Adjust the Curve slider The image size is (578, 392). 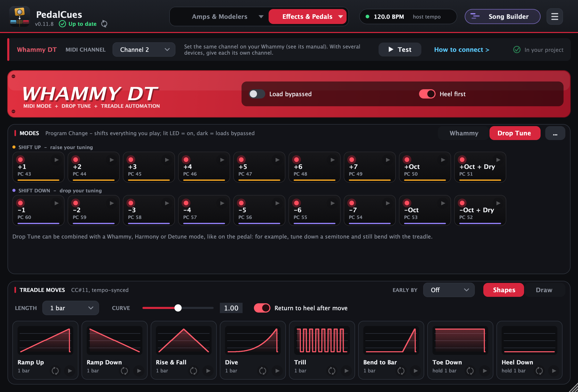click(178, 308)
